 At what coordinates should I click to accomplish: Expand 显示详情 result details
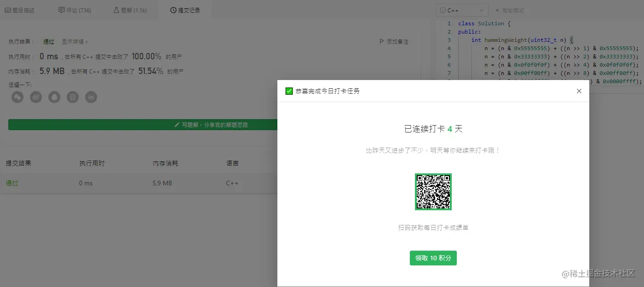tap(75, 41)
